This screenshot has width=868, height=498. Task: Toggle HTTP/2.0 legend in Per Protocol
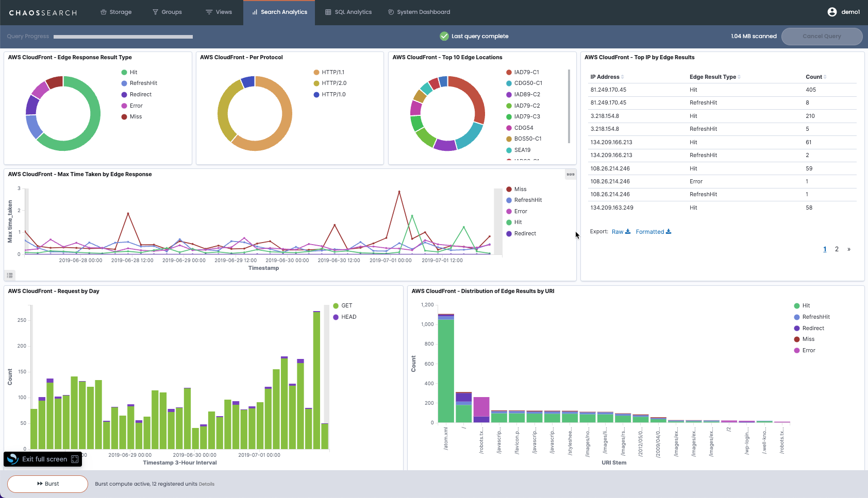(330, 83)
